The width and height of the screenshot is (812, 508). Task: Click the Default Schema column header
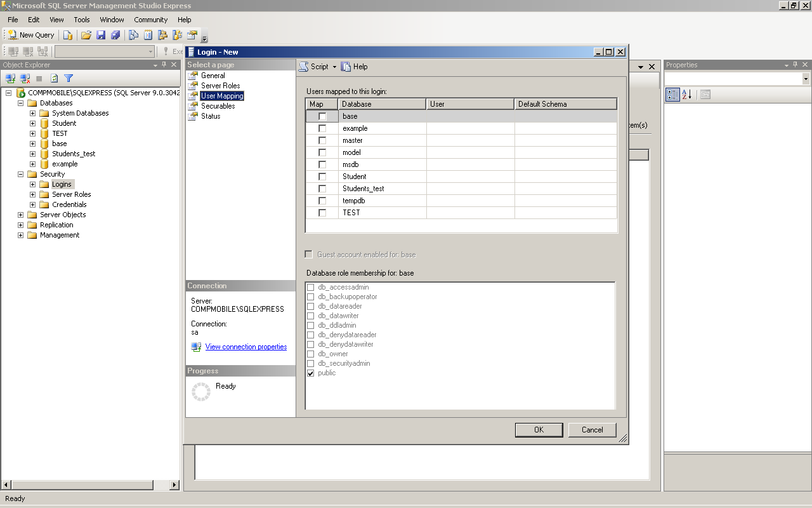pos(565,104)
